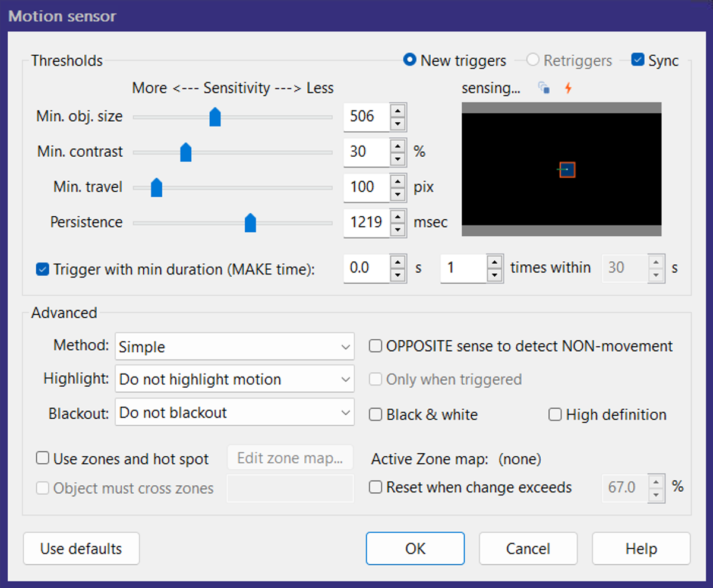Click the copy icon next to sensing

544,88
